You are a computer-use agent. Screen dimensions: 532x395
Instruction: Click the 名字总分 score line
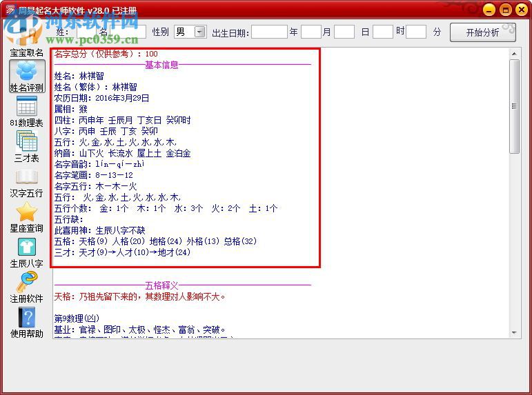(106, 54)
